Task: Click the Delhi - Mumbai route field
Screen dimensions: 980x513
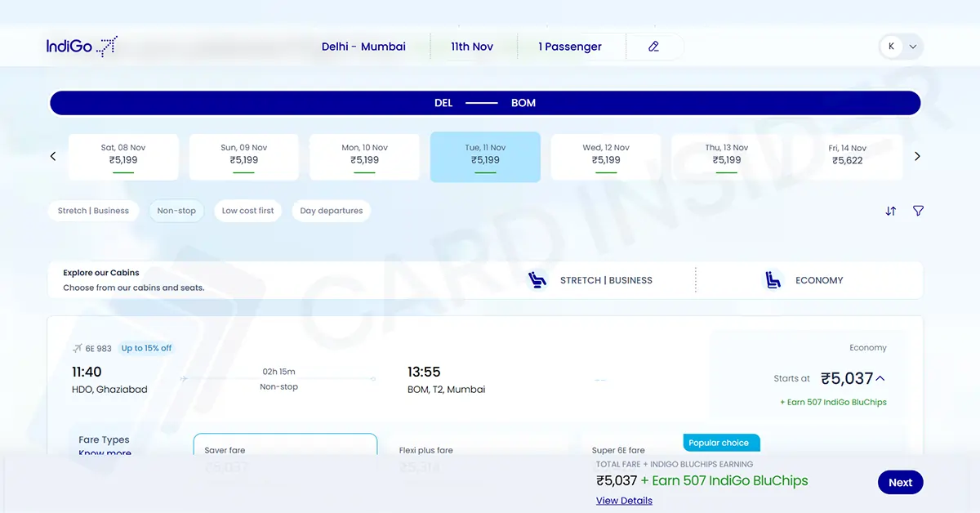Action: (363, 47)
